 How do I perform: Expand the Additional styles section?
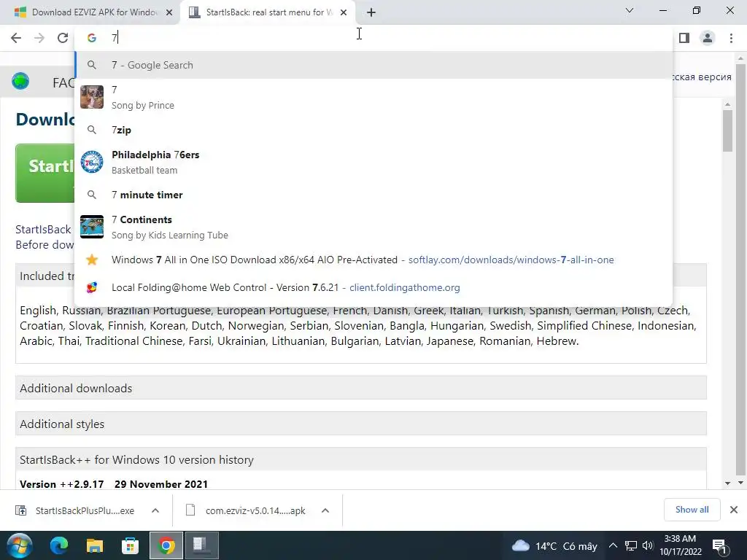pyautogui.click(x=360, y=424)
